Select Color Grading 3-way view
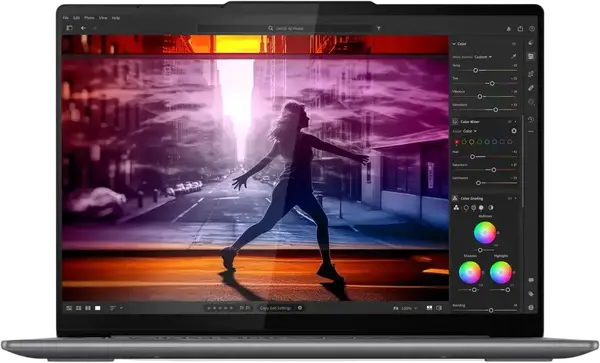The height and width of the screenshot is (363, 600). [456, 208]
